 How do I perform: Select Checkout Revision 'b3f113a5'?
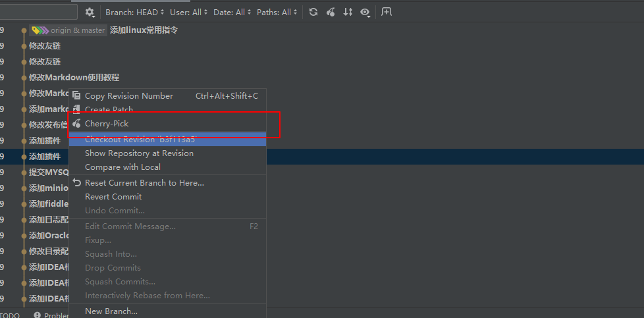pos(167,140)
